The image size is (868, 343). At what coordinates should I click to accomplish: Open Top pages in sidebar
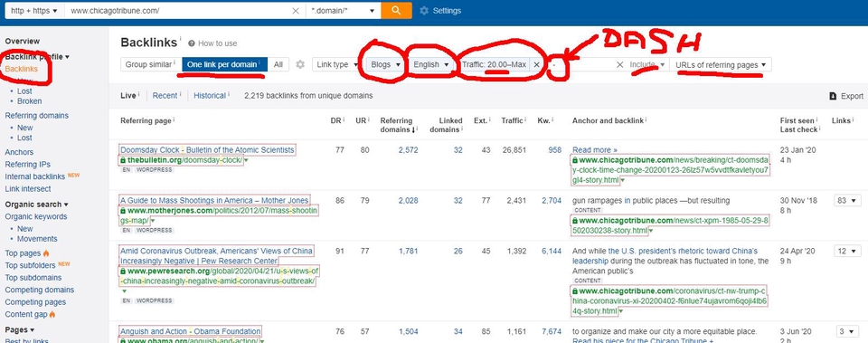[23, 252]
